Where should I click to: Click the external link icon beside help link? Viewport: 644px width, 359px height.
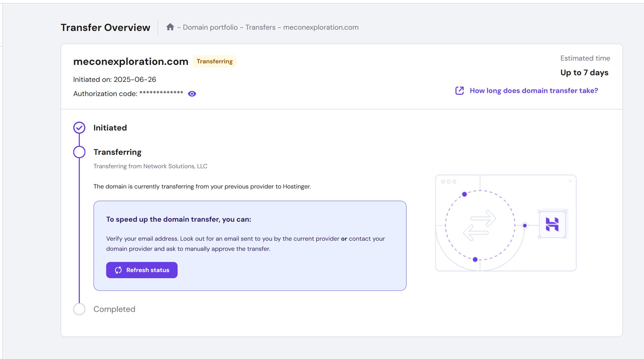[459, 90]
